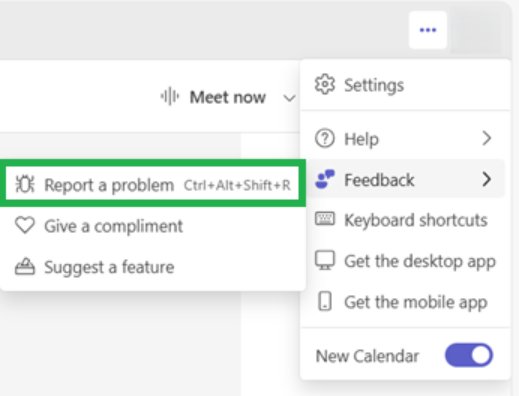Screen dimensions: 519x396
Task: Expand the Feedback submenu arrow
Action: (487, 179)
